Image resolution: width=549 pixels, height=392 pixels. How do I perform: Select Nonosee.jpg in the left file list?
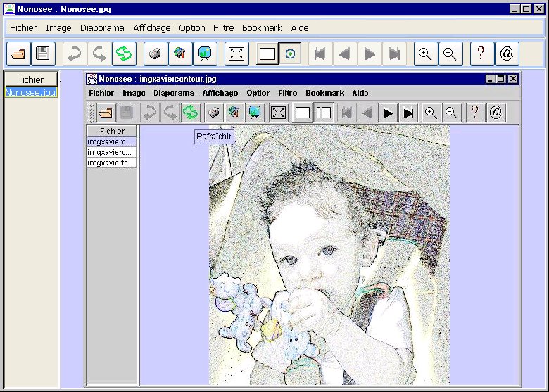pos(30,92)
